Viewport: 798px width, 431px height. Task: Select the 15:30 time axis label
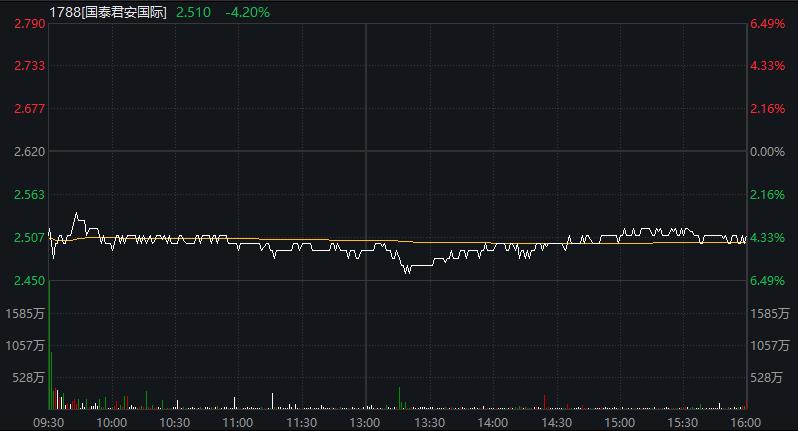pos(682,423)
